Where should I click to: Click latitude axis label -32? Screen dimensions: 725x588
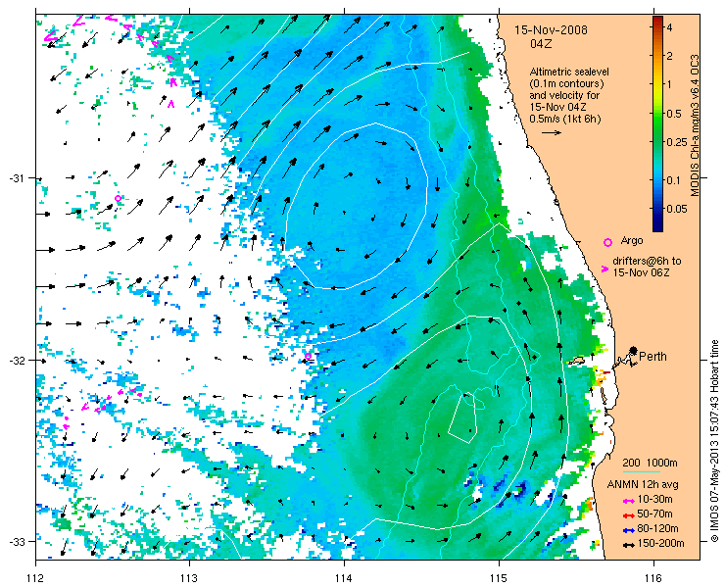click(x=17, y=360)
